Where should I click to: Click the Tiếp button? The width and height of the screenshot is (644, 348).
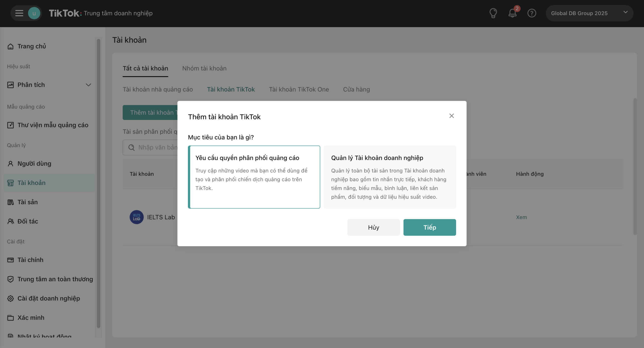pyautogui.click(x=429, y=227)
